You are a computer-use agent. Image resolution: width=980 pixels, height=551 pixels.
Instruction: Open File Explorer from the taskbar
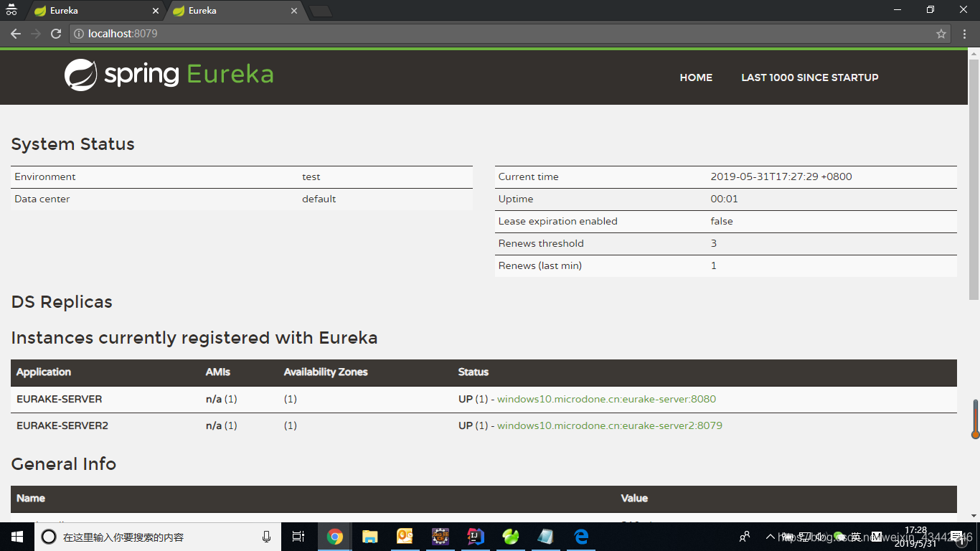point(370,537)
